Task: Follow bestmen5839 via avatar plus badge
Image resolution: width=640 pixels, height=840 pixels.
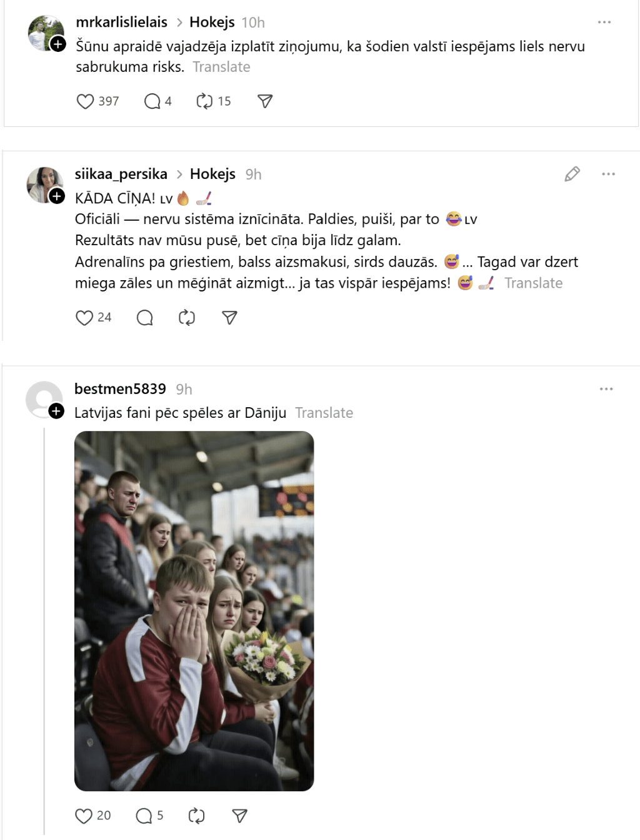Action: point(56,411)
